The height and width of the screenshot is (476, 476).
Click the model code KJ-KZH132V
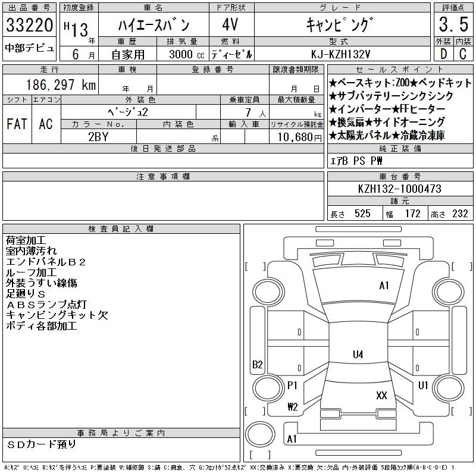click(x=340, y=54)
